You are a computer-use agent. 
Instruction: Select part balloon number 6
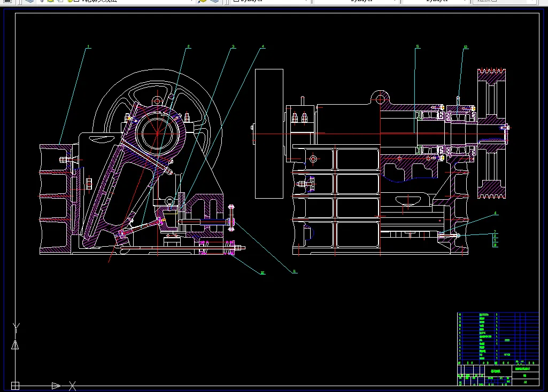pyautogui.click(x=495, y=213)
